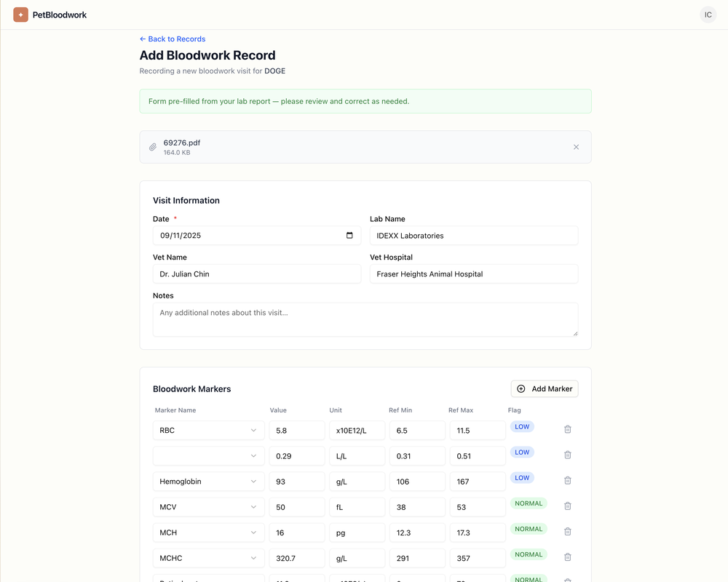
Task: Focus the Date input field
Action: [x=257, y=235]
